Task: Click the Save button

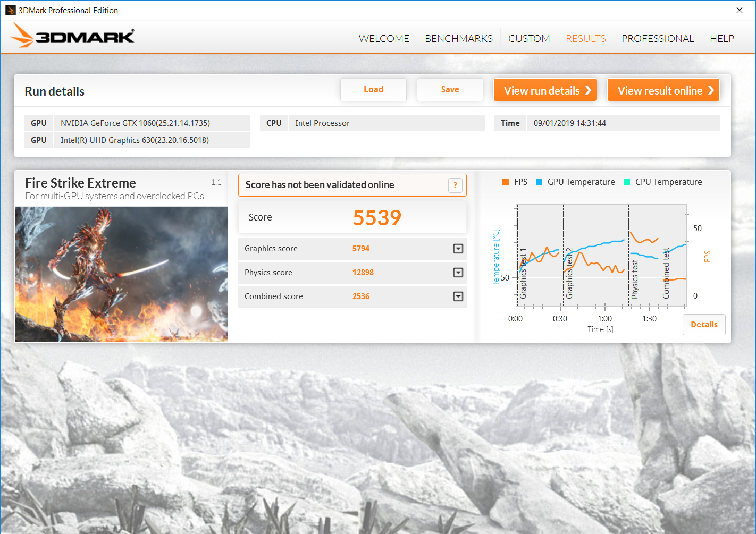Action: (450, 90)
